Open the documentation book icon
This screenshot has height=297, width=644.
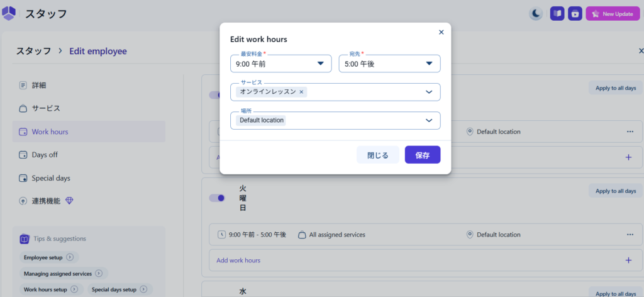tap(557, 14)
